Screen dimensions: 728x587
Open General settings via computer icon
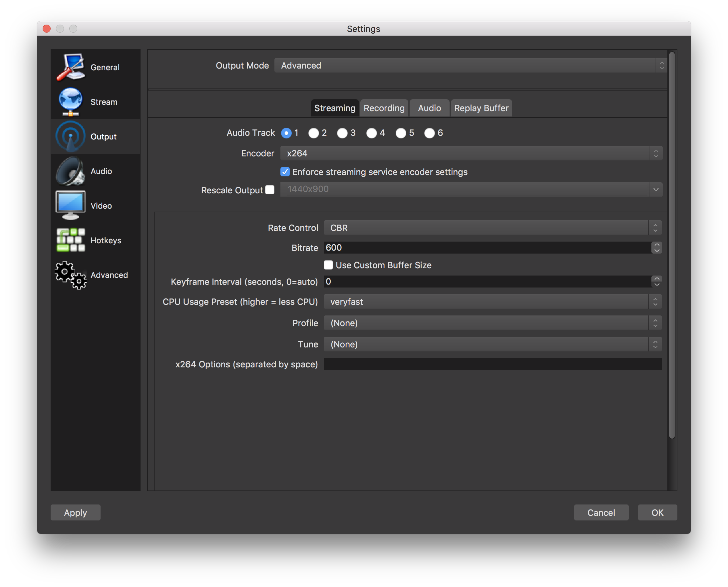point(70,67)
